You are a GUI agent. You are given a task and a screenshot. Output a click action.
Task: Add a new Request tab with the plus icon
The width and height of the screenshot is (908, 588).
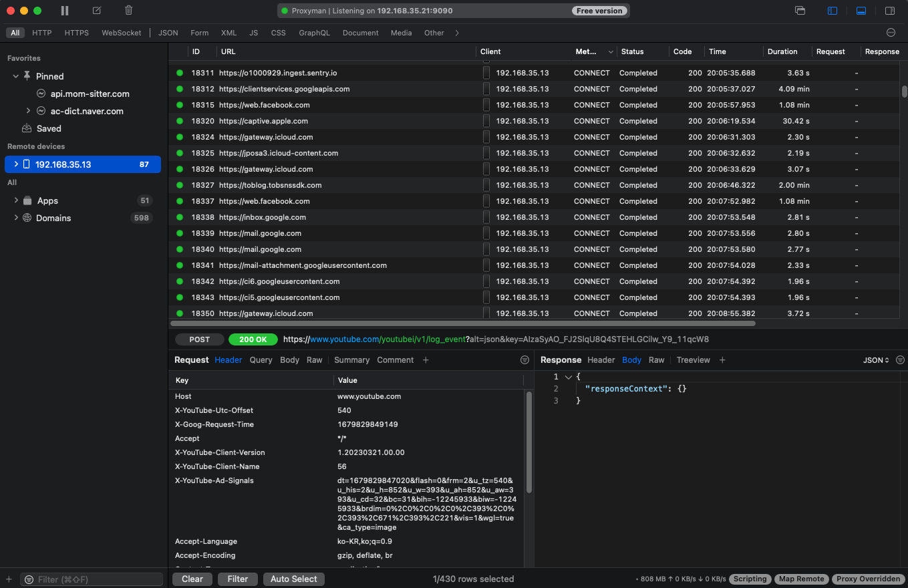[426, 360]
